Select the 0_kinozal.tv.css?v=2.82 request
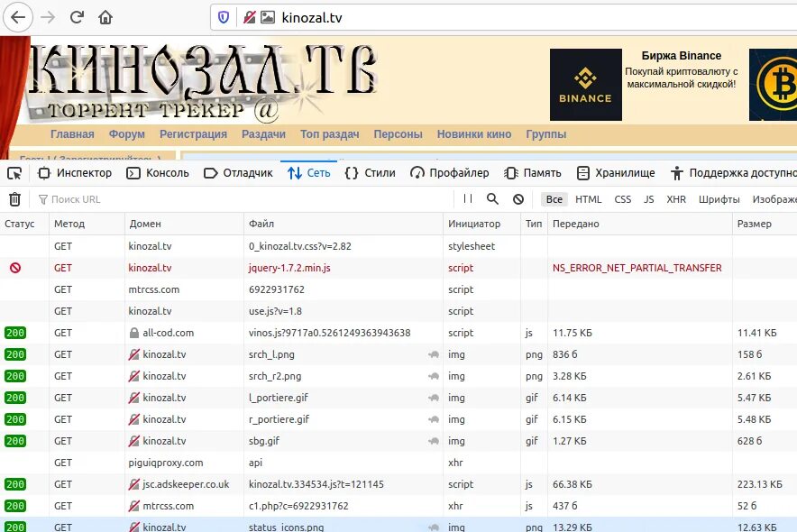 click(398, 246)
